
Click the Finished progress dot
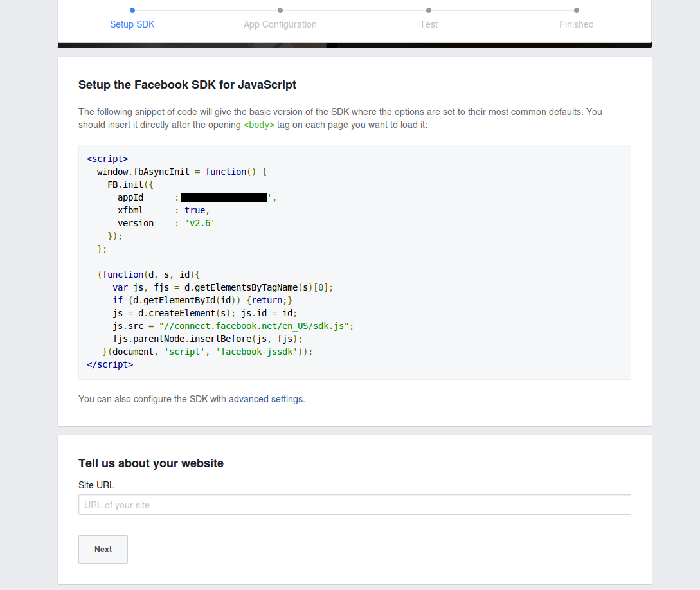tap(577, 10)
